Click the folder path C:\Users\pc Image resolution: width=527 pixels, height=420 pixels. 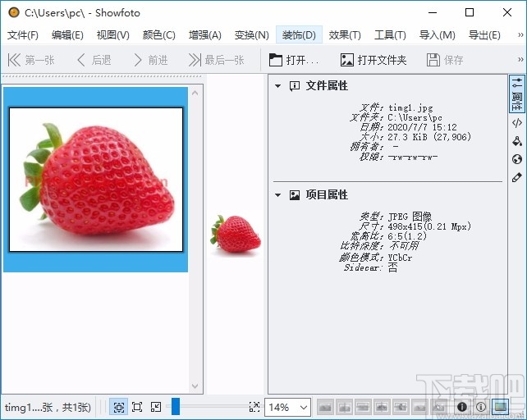(415, 117)
